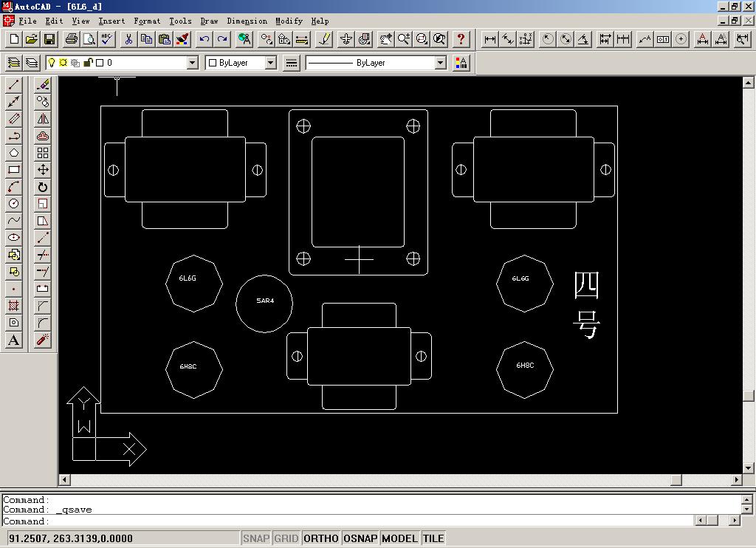Viewport: 756px width, 548px height.
Task: Open the Tools menu
Action: pyautogui.click(x=180, y=21)
